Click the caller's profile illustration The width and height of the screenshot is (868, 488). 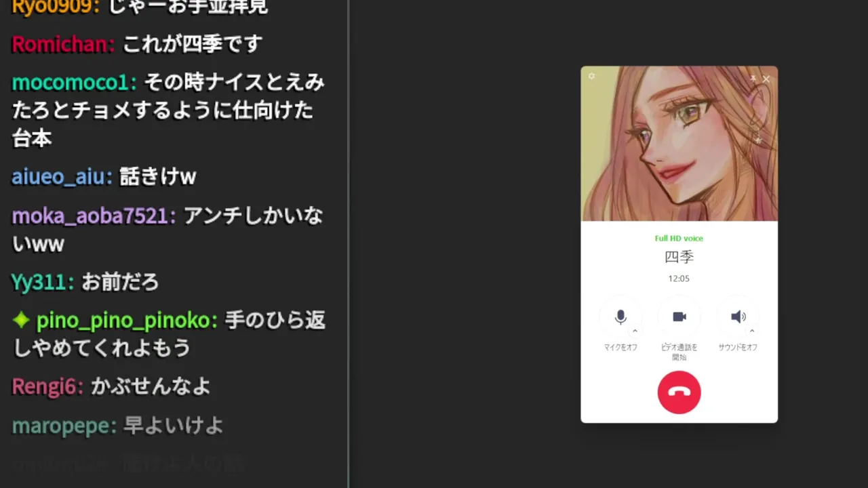point(679,143)
